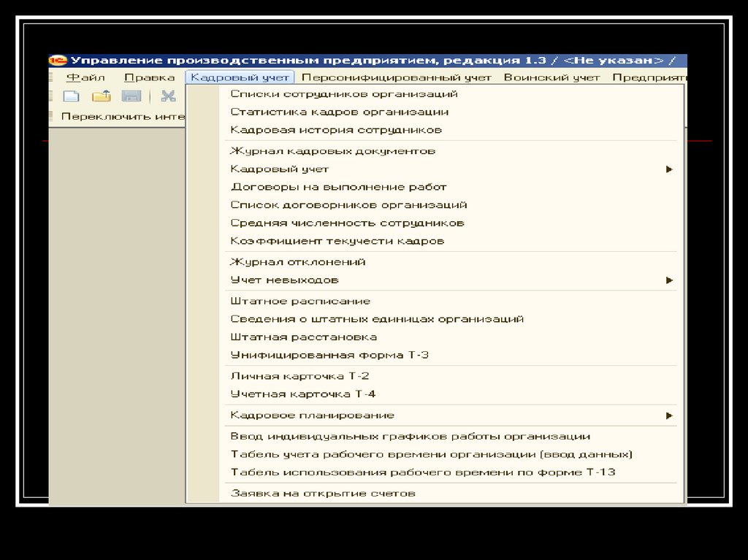The width and height of the screenshot is (748, 560).
Task: Open the Воинский учет menu
Action: [x=552, y=77]
